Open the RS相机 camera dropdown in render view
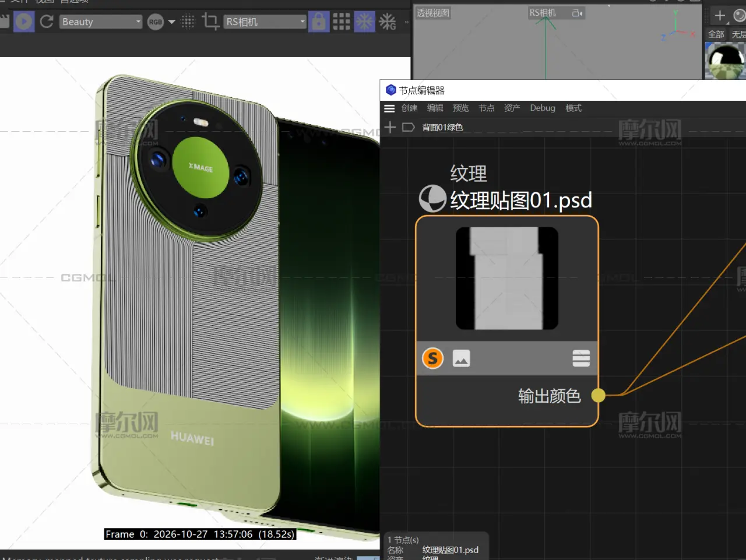Viewport: 746px width, 560px height. click(265, 22)
